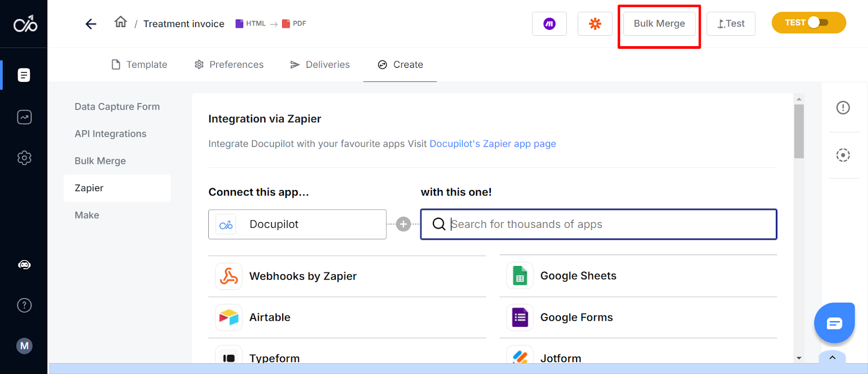This screenshot has width=868, height=374.
Task: Click the scrollbar down arrow
Action: point(799,358)
